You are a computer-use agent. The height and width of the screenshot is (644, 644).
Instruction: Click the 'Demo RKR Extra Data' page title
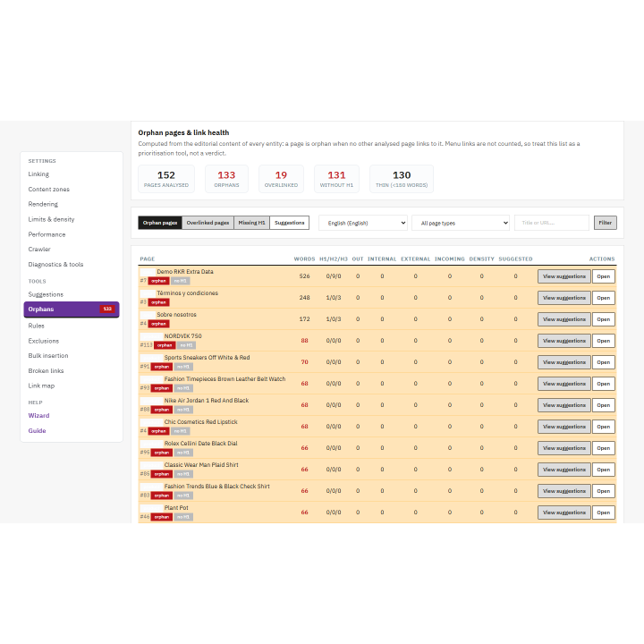(185, 272)
